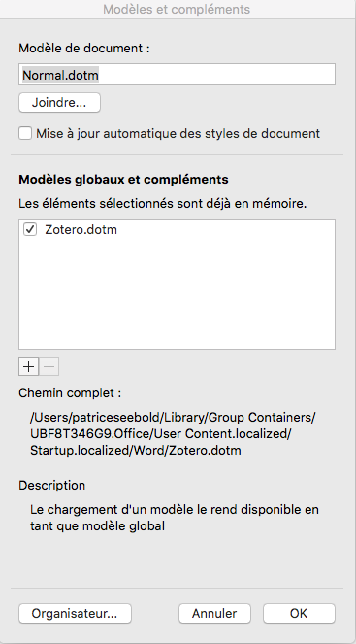Click the 'Modèle de document :' label
Viewport: 356px width, 644px height.
coord(84,48)
